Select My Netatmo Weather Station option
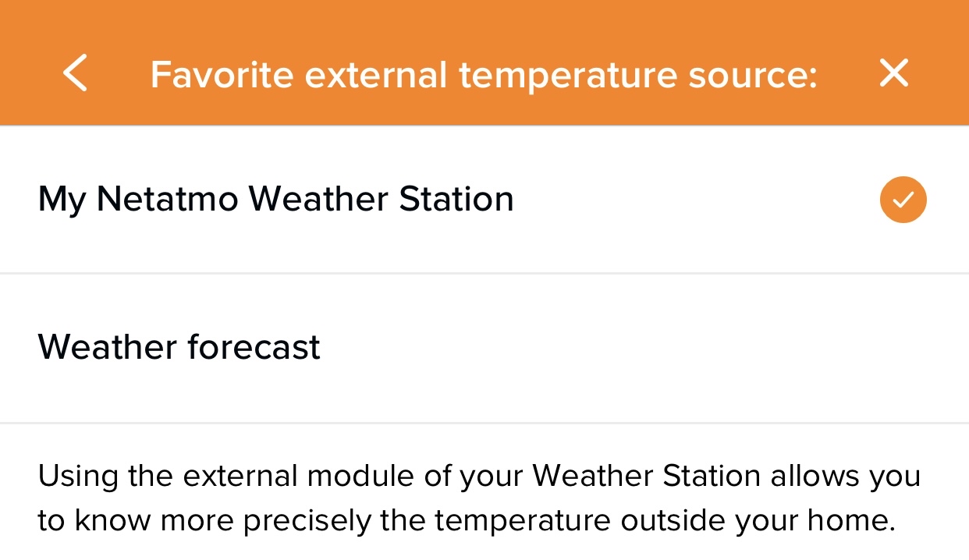This screenshot has width=969, height=560. coord(484,200)
